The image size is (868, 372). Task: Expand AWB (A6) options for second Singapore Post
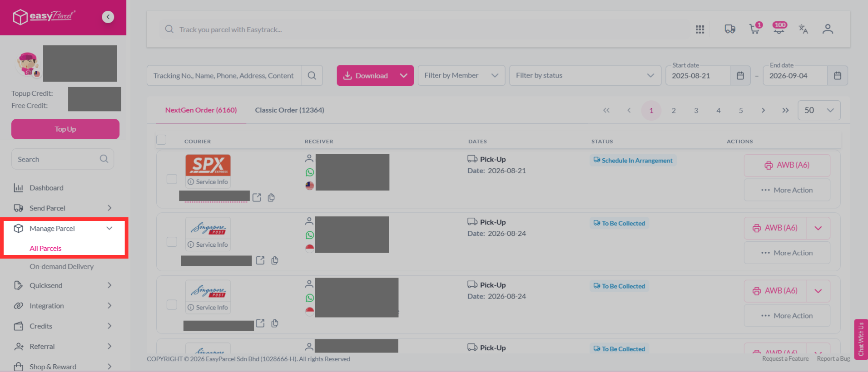point(818,291)
